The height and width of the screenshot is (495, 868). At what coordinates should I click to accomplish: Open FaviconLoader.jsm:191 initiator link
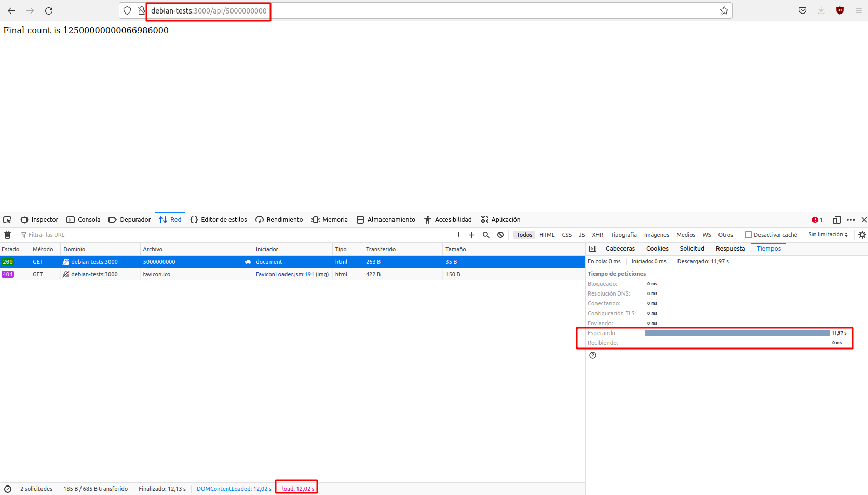click(x=284, y=274)
